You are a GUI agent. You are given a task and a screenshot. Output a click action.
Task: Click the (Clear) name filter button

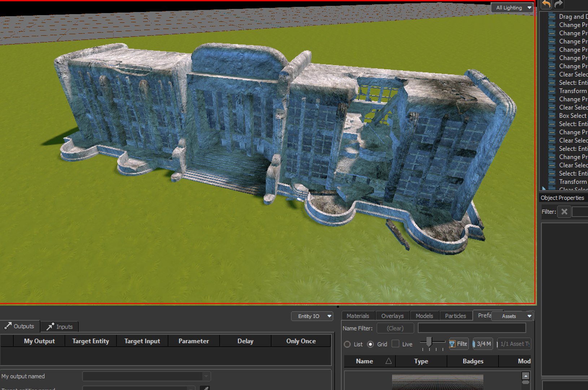tap(395, 328)
